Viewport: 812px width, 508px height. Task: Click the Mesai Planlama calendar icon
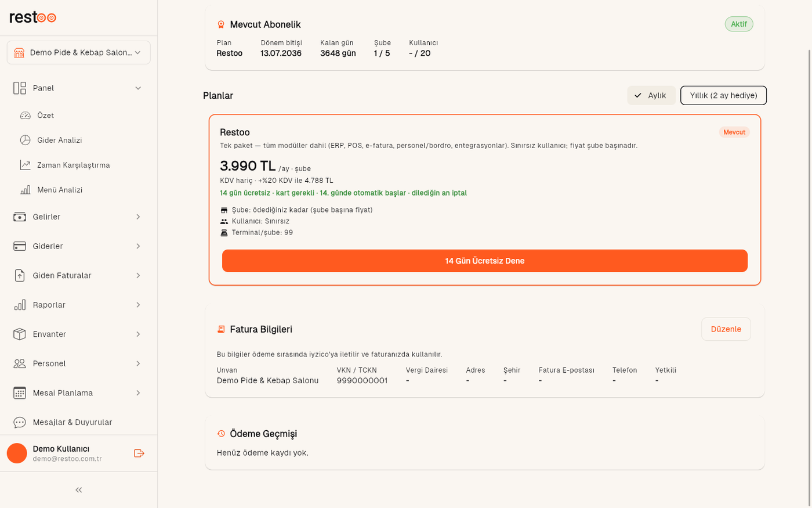[x=20, y=392]
